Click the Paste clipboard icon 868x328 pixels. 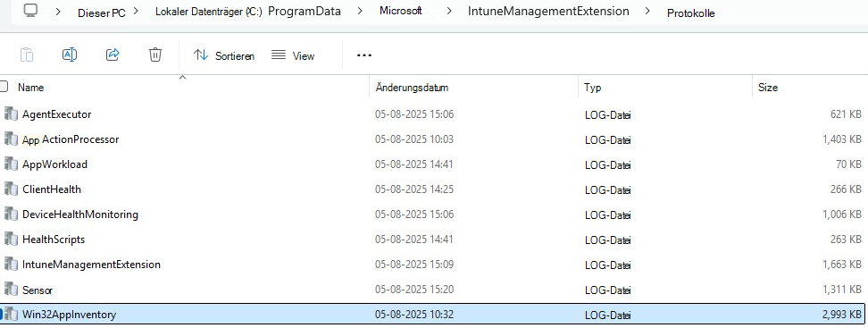pyautogui.click(x=27, y=55)
